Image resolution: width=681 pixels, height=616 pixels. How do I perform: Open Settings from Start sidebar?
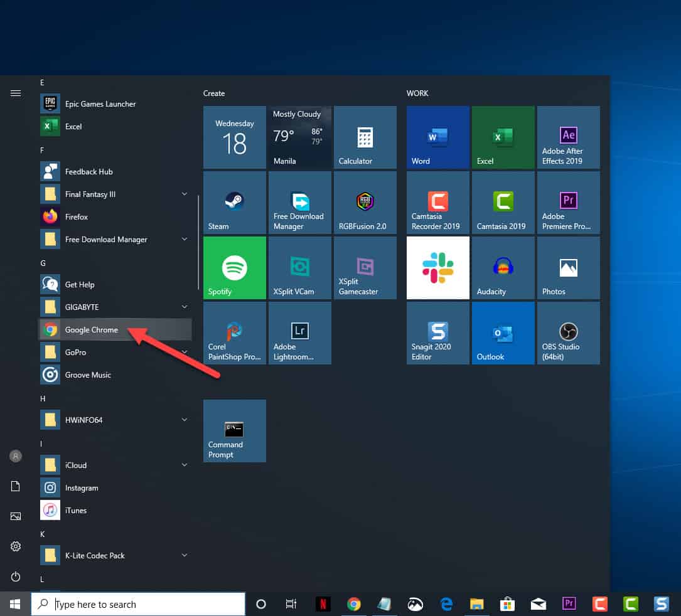16,546
